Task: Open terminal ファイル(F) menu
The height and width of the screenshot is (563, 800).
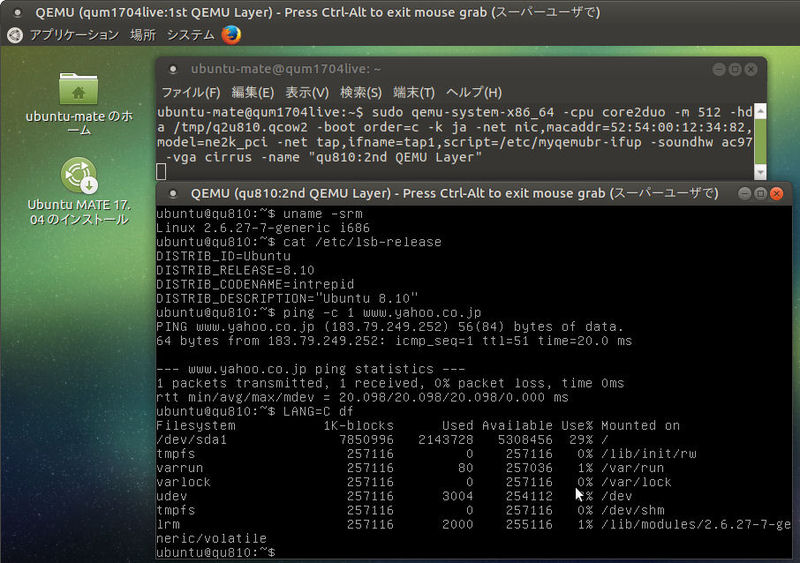Action: click(x=191, y=92)
